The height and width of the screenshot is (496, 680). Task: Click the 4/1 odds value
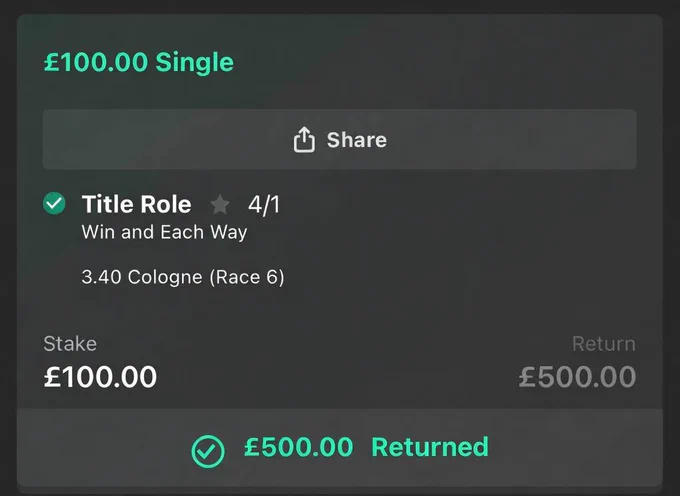click(x=264, y=205)
